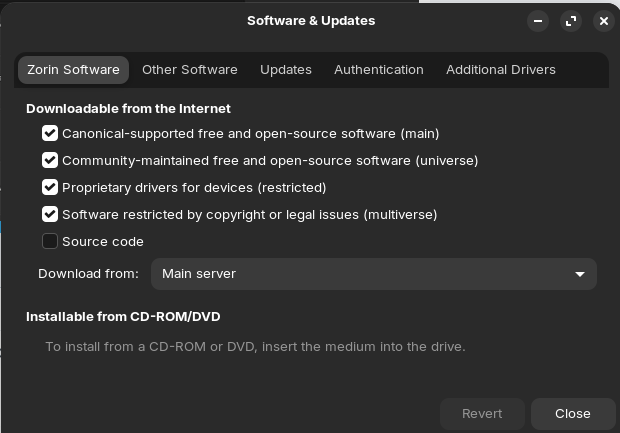Disable Proprietary drivers (restricted) checkbox
Screen dimensions: 620x433
[x=50, y=187]
